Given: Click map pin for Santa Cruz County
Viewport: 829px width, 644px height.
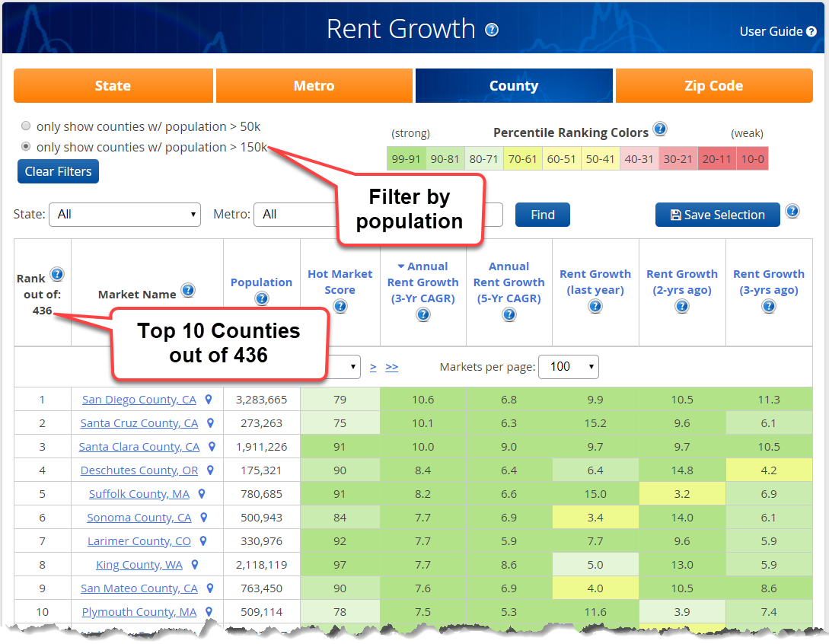Looking at the screenshot, I should (210, 423).
